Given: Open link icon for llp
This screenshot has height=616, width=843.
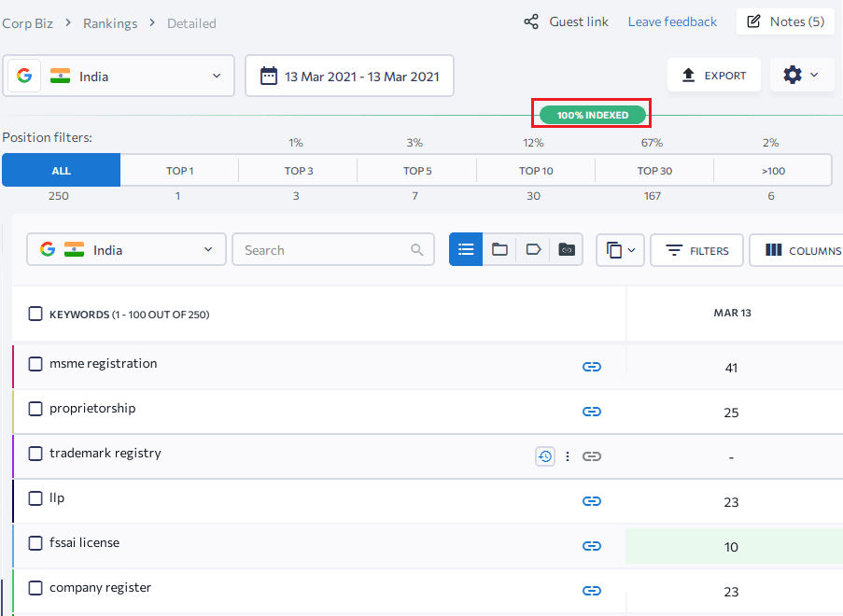Looking at the screenshot, I should pyautogui.click(x=591, y=501).
